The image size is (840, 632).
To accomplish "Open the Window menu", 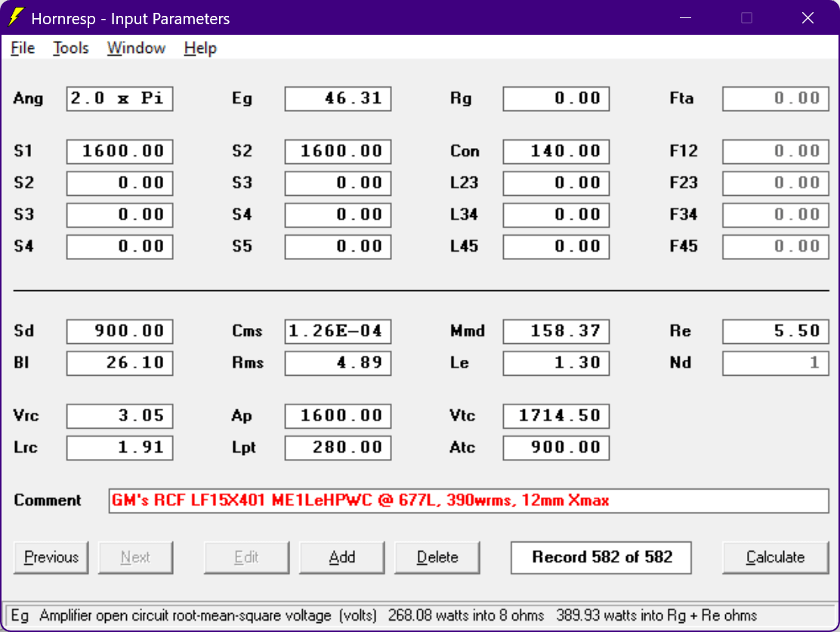I will tap(136, 48).
